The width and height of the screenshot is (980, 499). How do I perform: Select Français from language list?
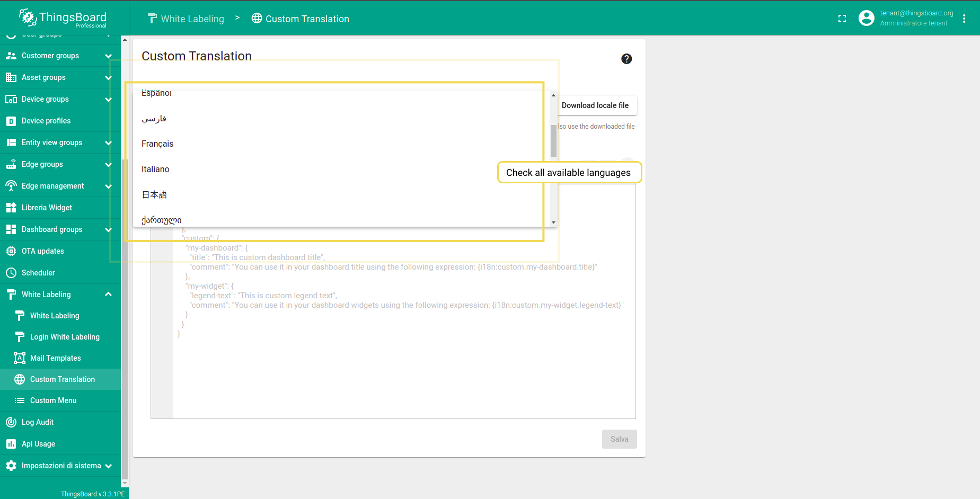click(341, 144)
